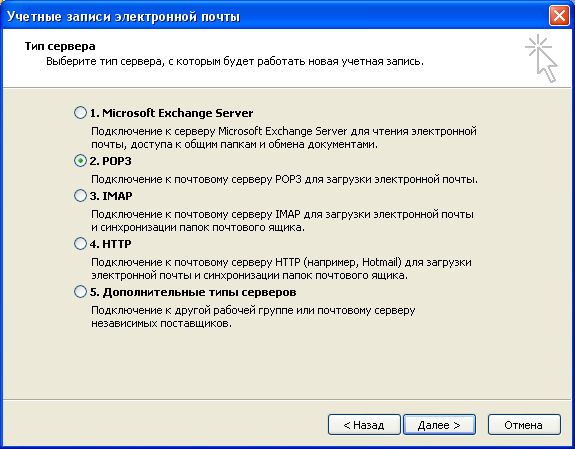Click the IMAP description text about синхронизации
This screenshot has height=449, width=575.
click(282, 220)
